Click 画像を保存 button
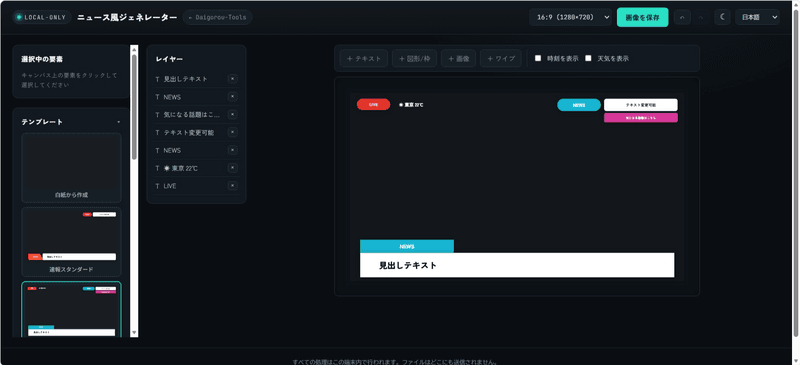This screenshot has height=365, width=800. 642,17
